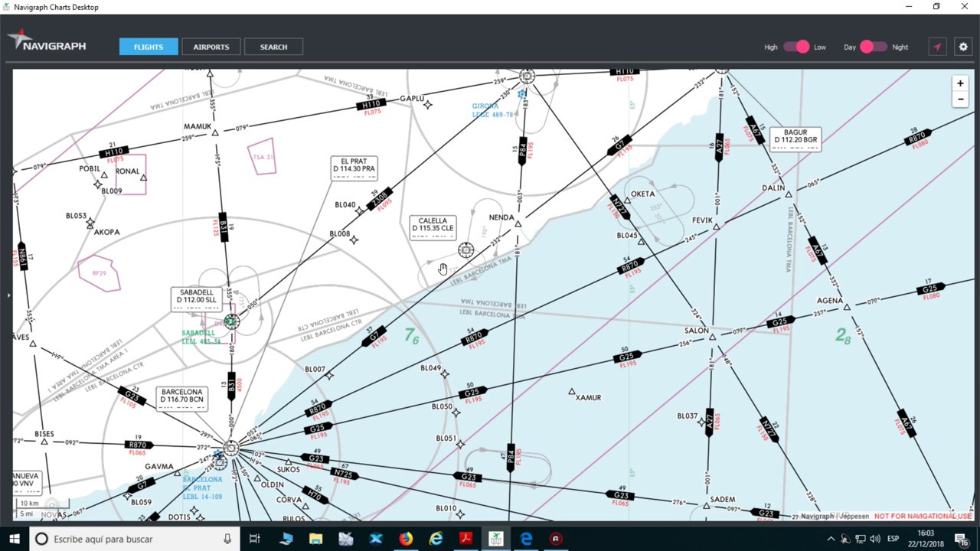The width and height of the screenshot is (980, 551).
Task: Open the settings gear
Action: [x=963, y=47]
